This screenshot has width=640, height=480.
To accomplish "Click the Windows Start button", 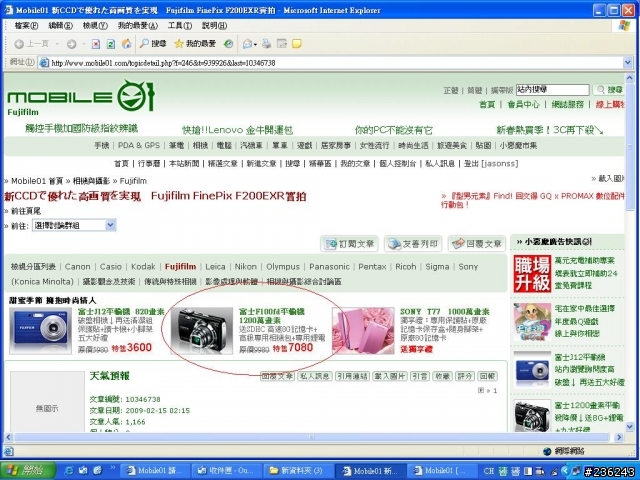I will [28, 470].
